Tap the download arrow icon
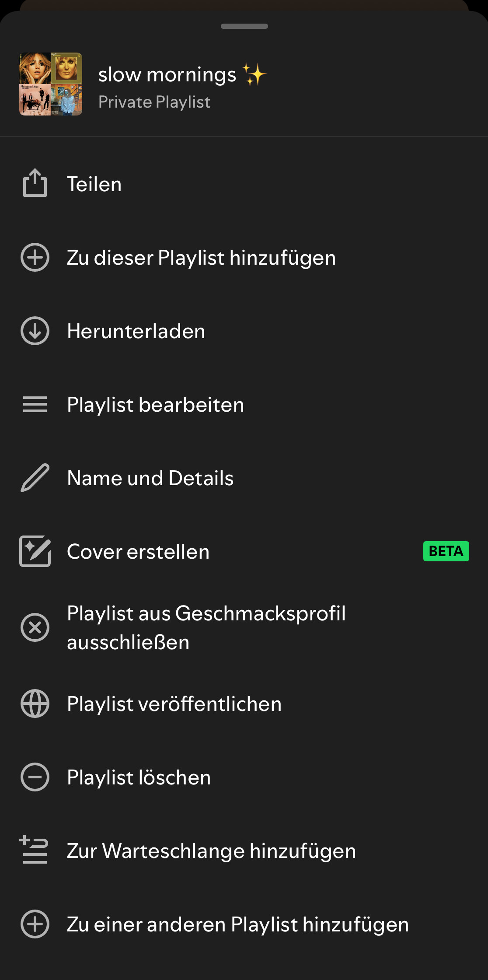 [35, 331]
